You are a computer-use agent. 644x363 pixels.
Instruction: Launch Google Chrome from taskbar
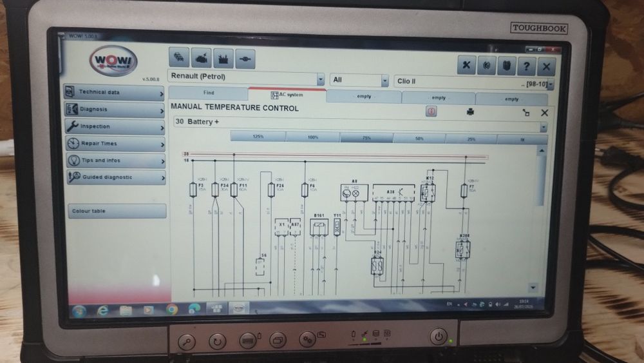point(171,309)
